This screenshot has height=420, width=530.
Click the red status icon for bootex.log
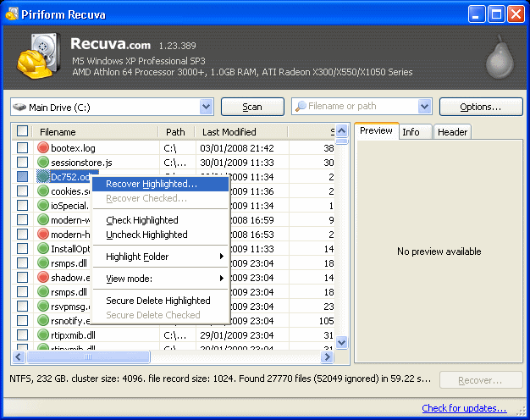(43, 147)
